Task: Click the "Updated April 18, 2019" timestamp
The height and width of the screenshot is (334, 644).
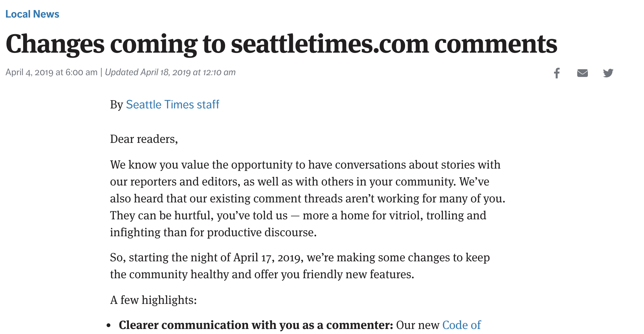Action: pos(170,72)
